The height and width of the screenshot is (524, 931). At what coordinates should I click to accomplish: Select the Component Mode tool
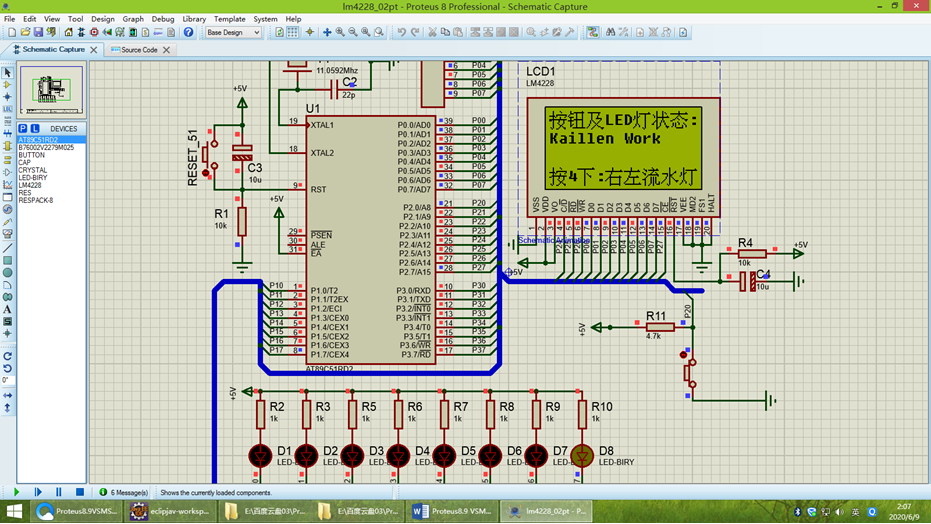click(7, 85)
